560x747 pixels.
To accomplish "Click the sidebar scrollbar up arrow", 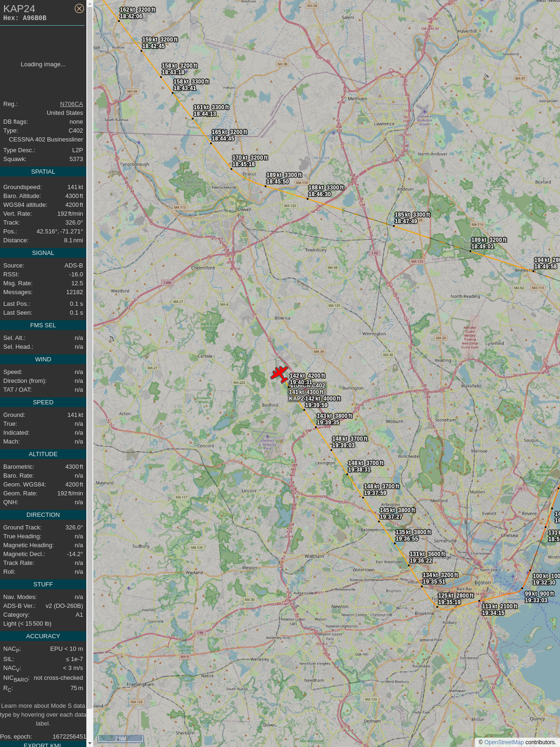I will pyautogui.click(x=90, y=3).
